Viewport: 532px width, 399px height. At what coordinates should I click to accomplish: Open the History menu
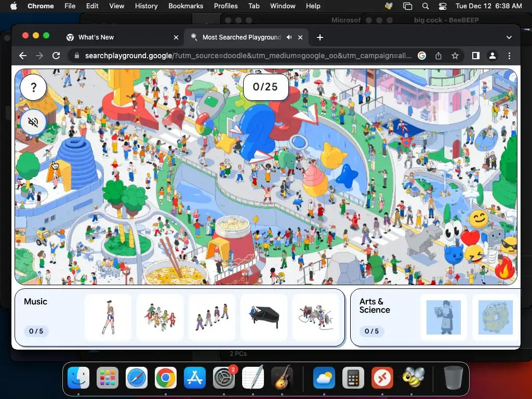pos(146,6)
